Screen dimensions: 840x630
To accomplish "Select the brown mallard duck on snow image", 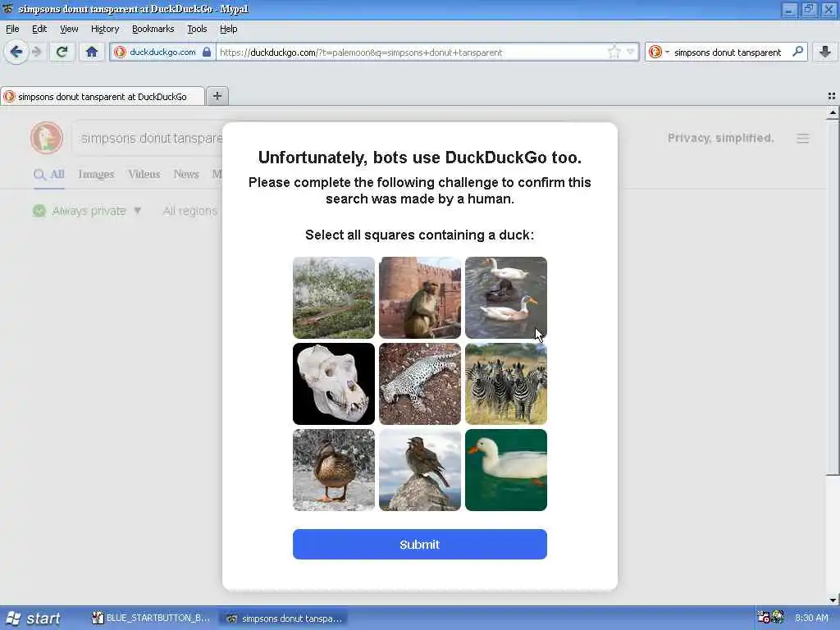I will (x=334, y=470).
